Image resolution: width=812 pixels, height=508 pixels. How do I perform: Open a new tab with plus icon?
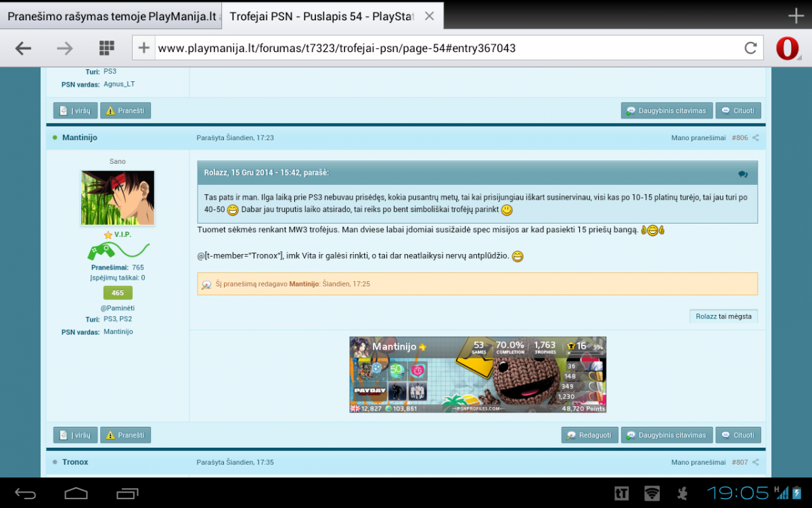pos(796,16)
